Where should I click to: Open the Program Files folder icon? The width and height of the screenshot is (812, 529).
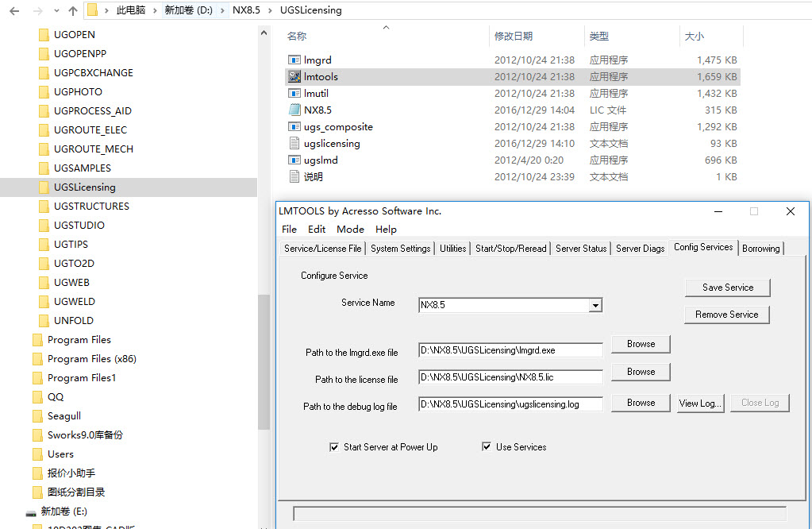pos(37,340)
